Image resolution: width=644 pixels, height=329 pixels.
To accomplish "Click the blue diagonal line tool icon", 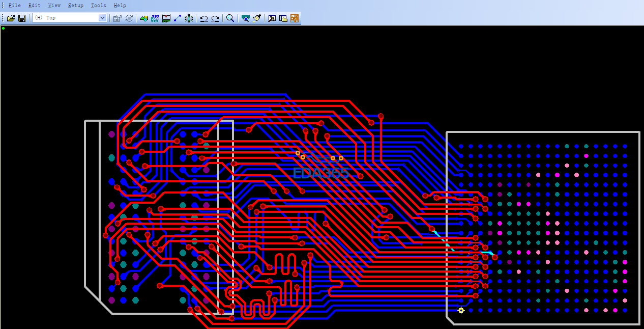I will (x=178, y=18).
